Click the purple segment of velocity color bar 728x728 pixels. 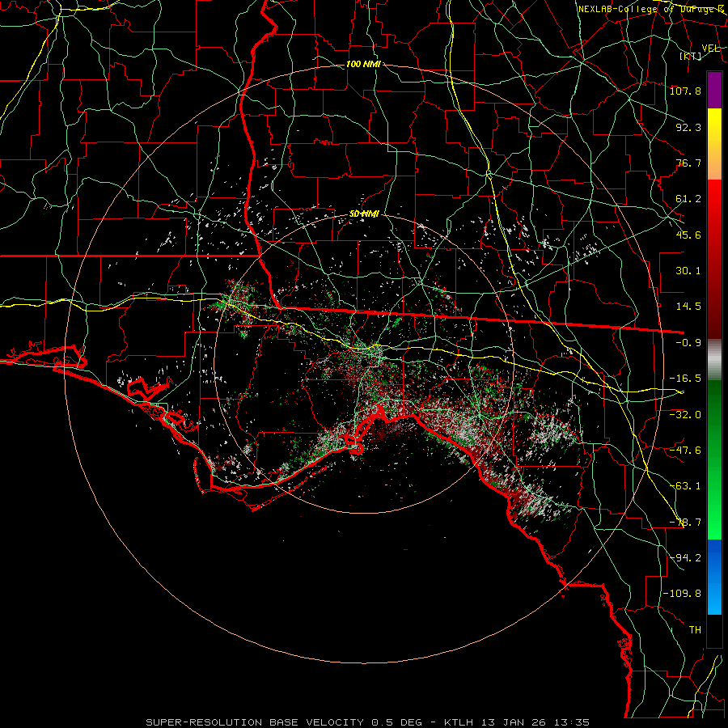click(x=714, y=90)
